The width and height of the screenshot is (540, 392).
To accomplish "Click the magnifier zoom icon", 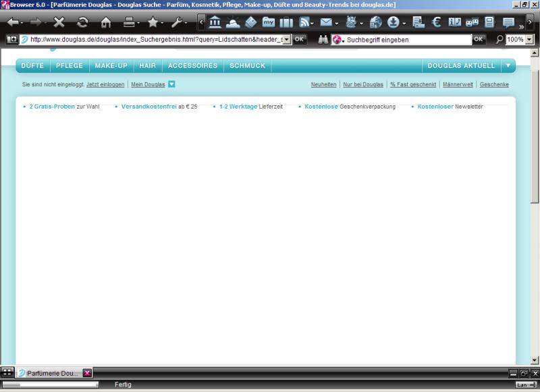I will pos(500,40).
